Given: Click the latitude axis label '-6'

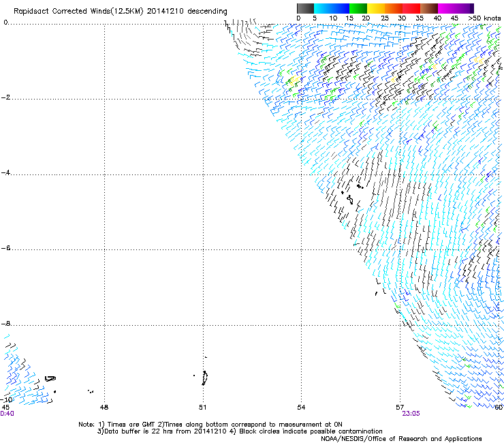Looking at the screenshot, I should point(5,247).
